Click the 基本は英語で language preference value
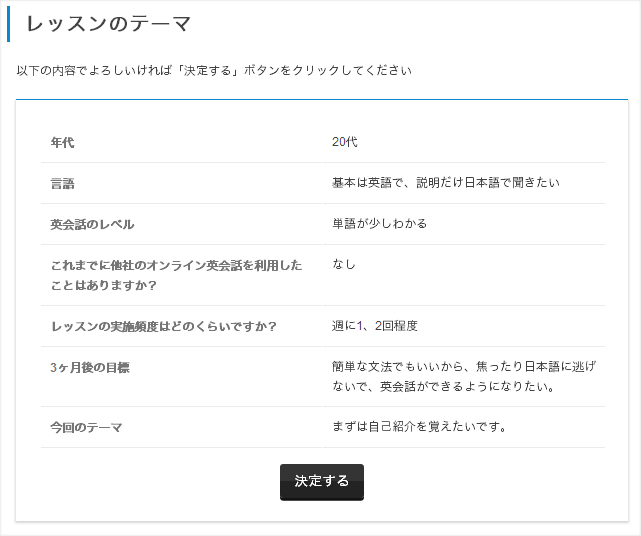The image size is (641, 536). 446,183
